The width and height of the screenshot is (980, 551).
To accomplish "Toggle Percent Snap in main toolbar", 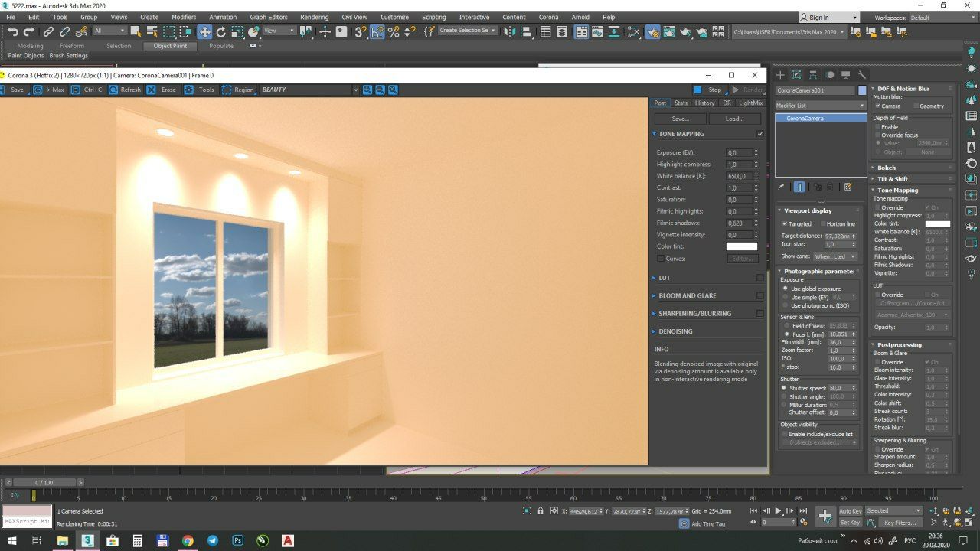I will click(x=394, y=31).
